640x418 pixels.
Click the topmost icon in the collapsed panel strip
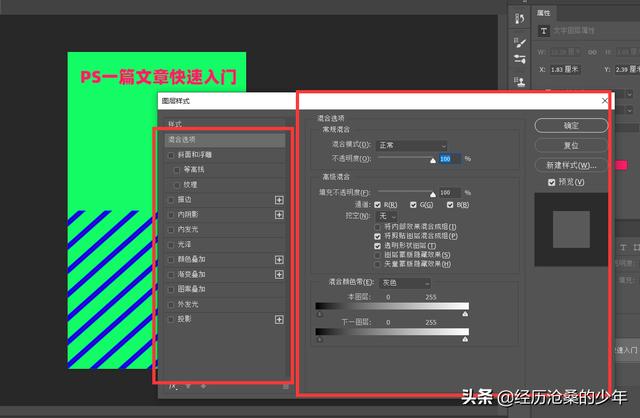tap(520, 18)
